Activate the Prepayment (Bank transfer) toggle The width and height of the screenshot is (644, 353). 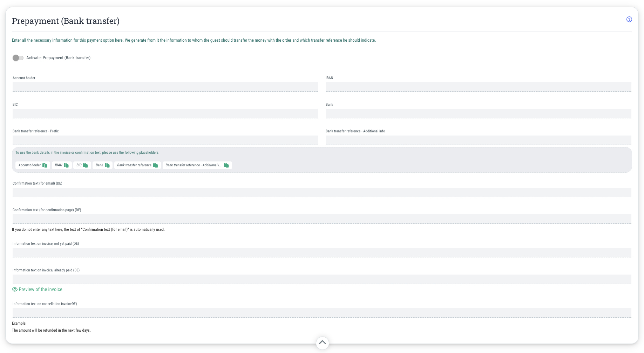click(18, 58)
